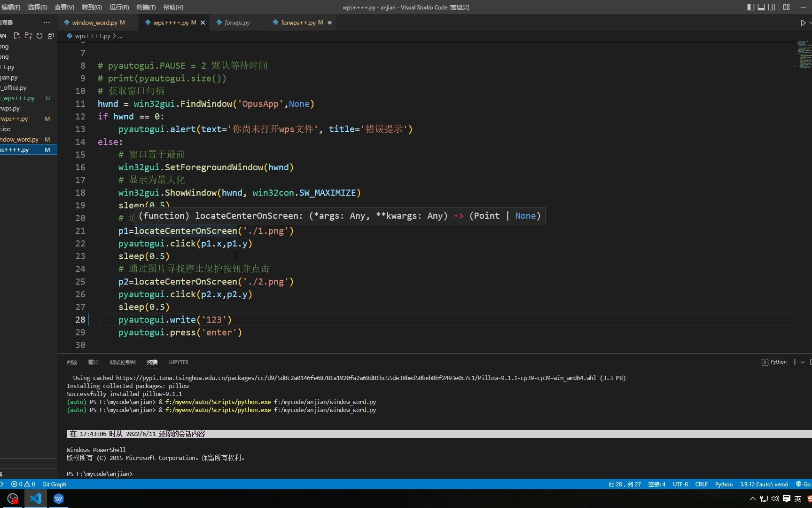812x508 pixels.
Task: Toggle the primary side bar visibility
Action: click(750, 7)
